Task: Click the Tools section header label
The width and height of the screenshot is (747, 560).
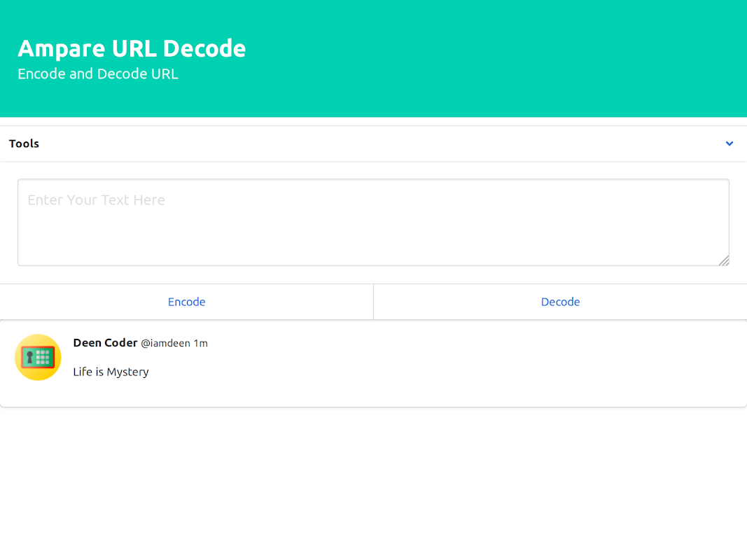Action: click(24, 143)
